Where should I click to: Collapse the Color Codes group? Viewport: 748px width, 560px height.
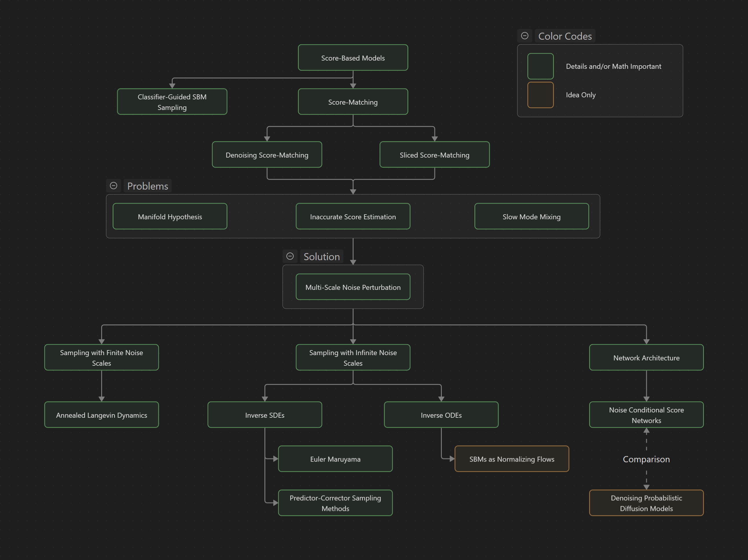point(524,36)
